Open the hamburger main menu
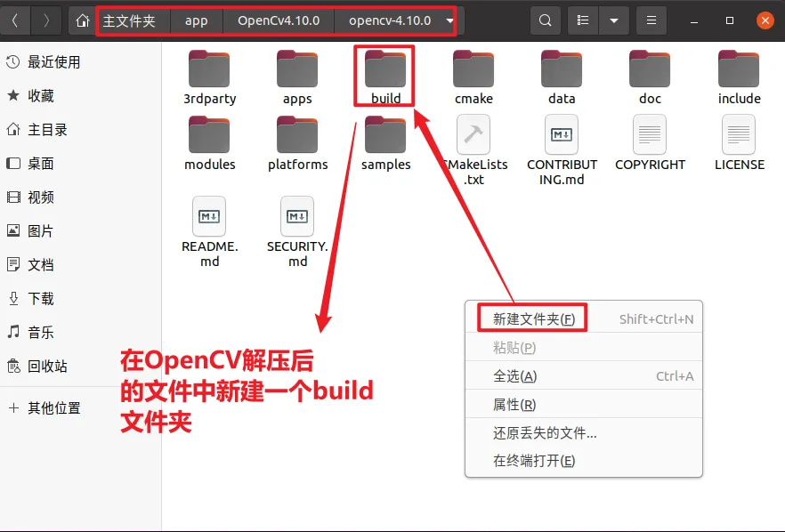Screen dimensions: 785x532 tap(651, 20)
